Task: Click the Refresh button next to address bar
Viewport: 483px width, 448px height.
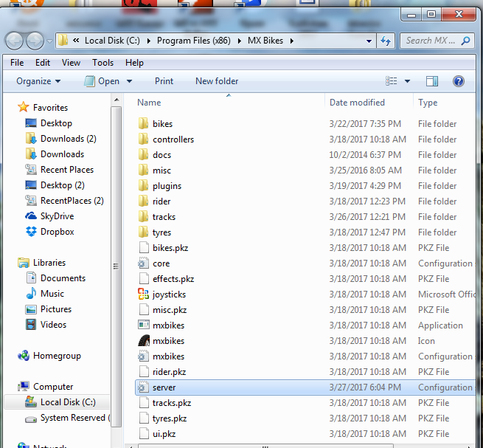Action: pyautogui.click(x=386, y=41)
